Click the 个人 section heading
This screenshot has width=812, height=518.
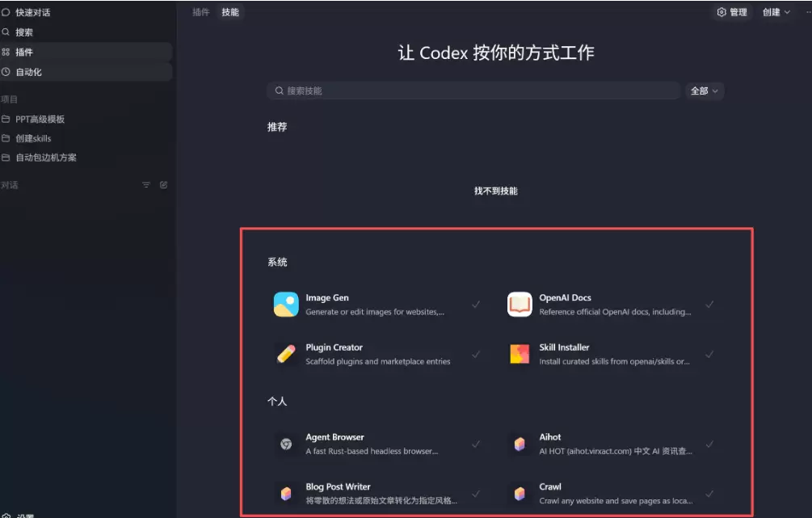click(277, 402)
